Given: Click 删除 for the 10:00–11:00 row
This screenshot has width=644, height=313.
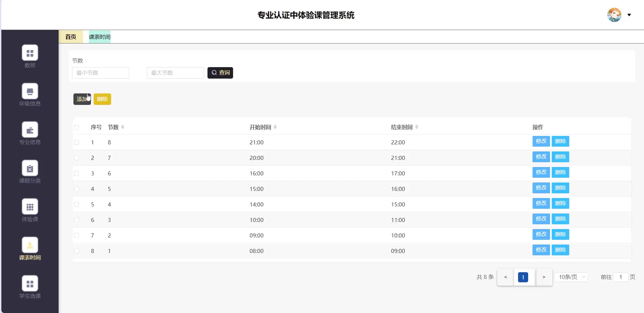Looking at the screenshot, I should pos(560,219).
